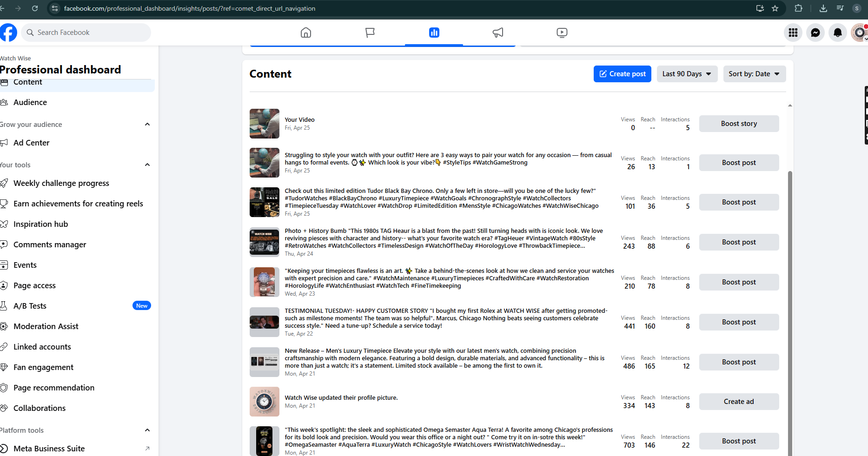View site information icon in address bar
Image resolution: width=868 pixels, height=456 pixels.
point(55,8)
